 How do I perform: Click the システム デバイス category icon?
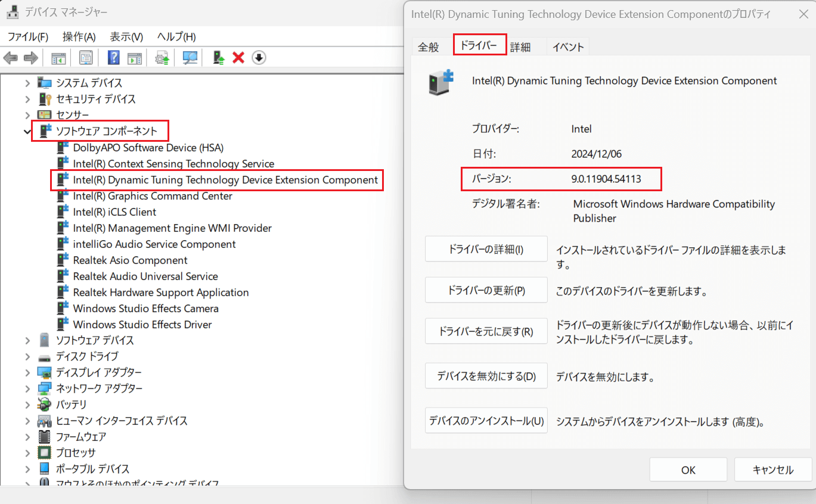pos(45,83)
